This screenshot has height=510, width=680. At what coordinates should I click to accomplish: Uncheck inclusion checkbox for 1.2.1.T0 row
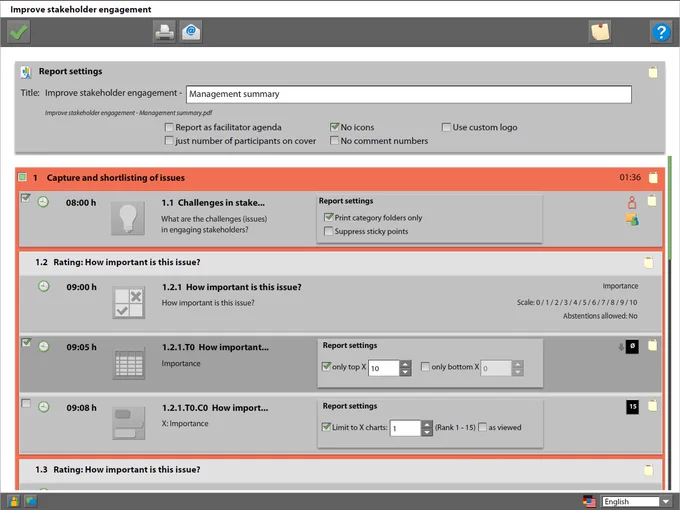tap(26, 343)
